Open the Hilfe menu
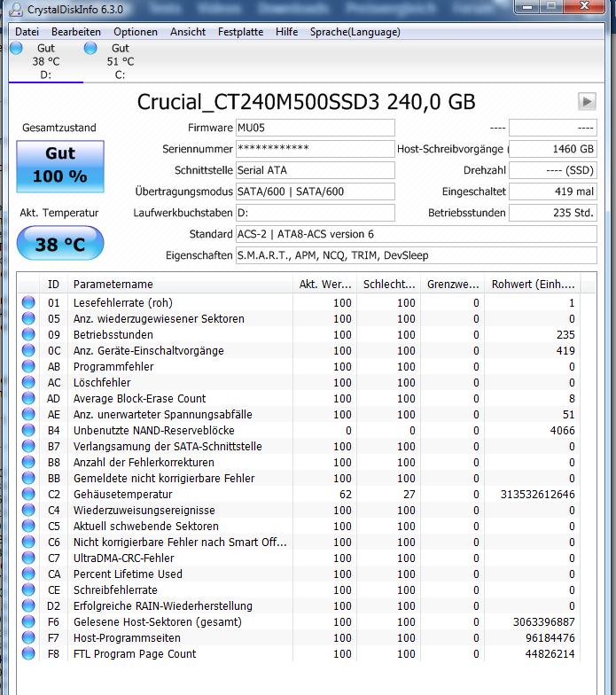Image resolution: width=616 pixels, height=695 pixels. (287, 32)
